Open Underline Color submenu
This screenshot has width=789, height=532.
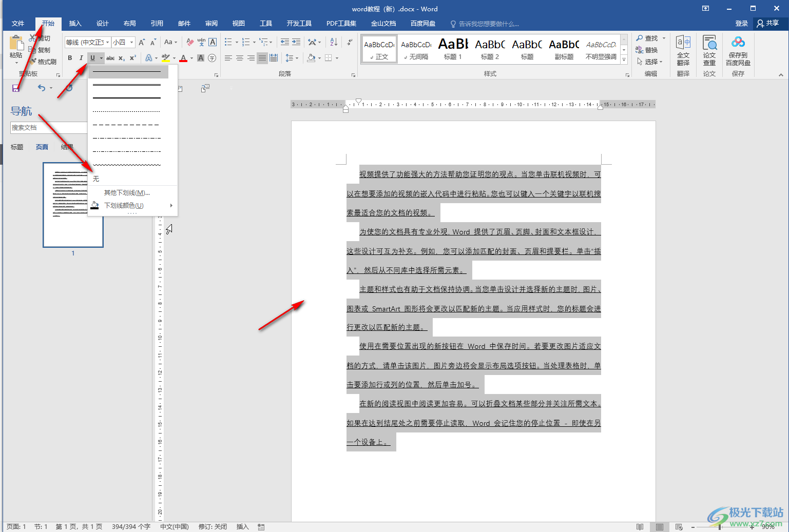coord(132,206)
